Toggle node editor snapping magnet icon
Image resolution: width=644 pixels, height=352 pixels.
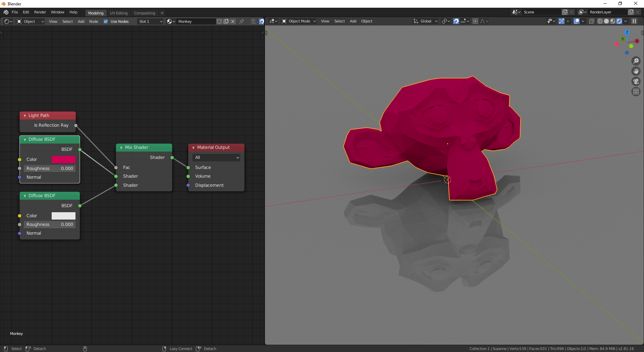tap(261, 21)
